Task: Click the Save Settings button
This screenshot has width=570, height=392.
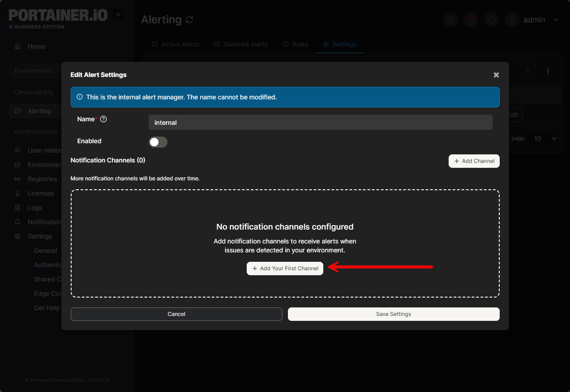Action: coord(394,314)
